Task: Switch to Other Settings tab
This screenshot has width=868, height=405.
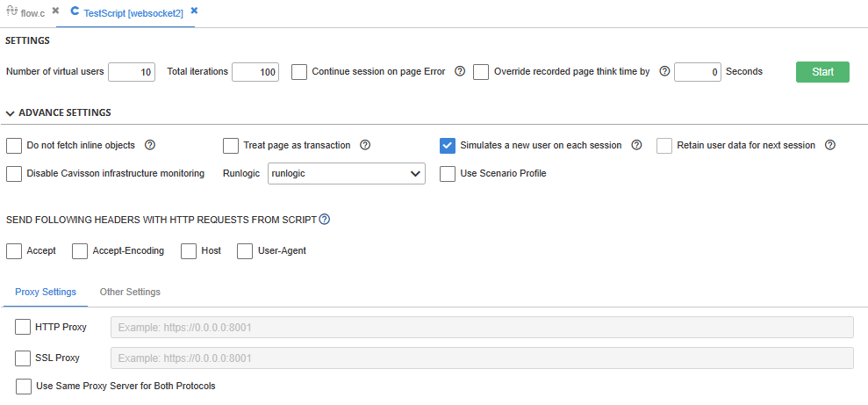Action: point(130,292)
